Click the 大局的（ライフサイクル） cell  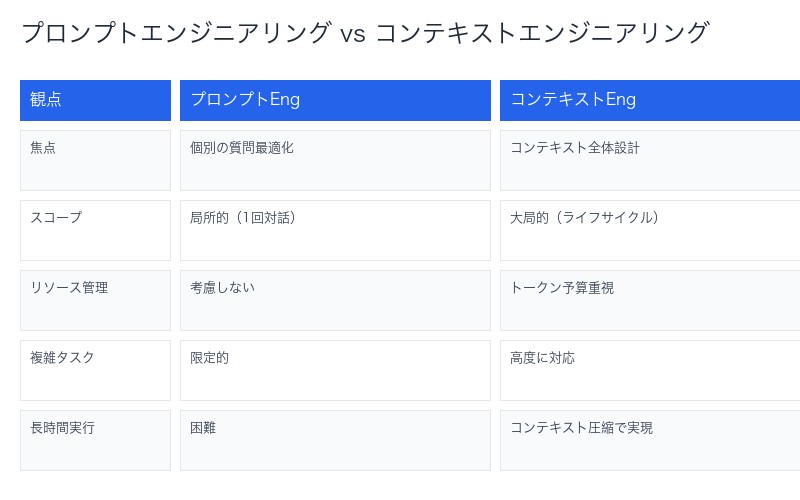point(650,230)
